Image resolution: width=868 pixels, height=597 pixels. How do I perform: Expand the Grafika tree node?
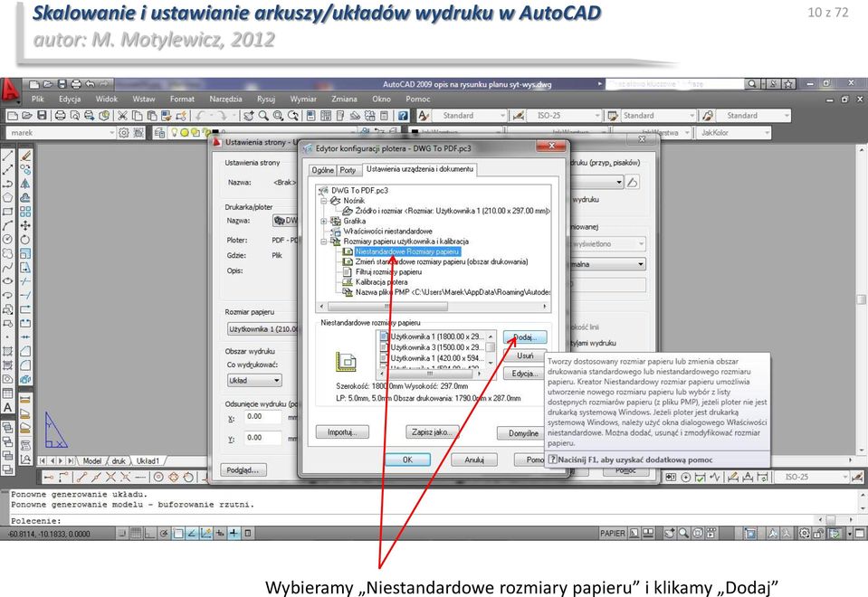point(324,222)
